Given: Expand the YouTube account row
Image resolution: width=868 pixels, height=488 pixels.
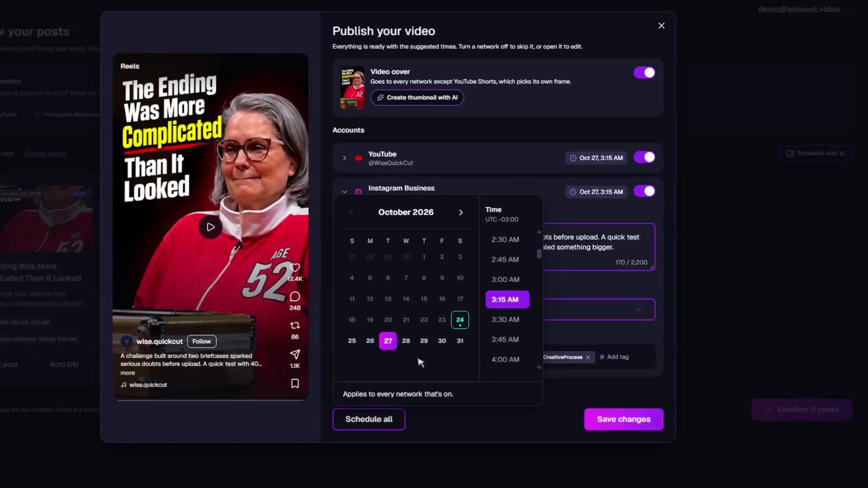Looking at the screenshot, I should (344, 158).
